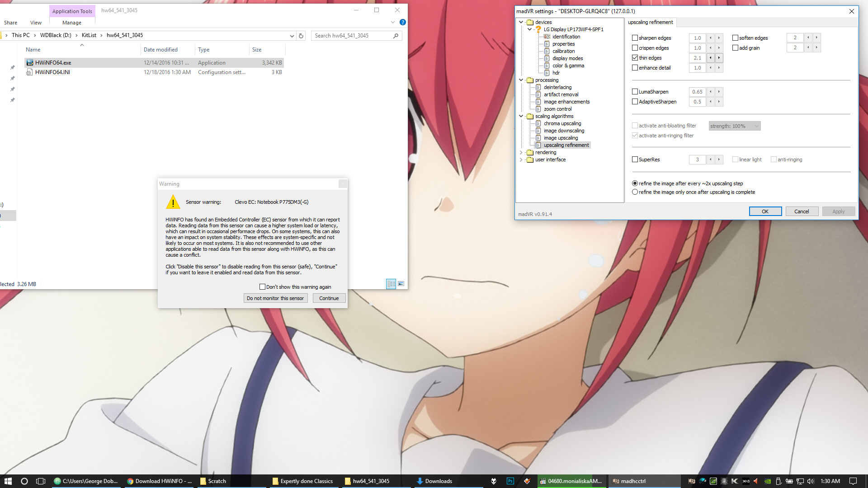Open Cortana search circle icon
868x488 pixels.
24,481
